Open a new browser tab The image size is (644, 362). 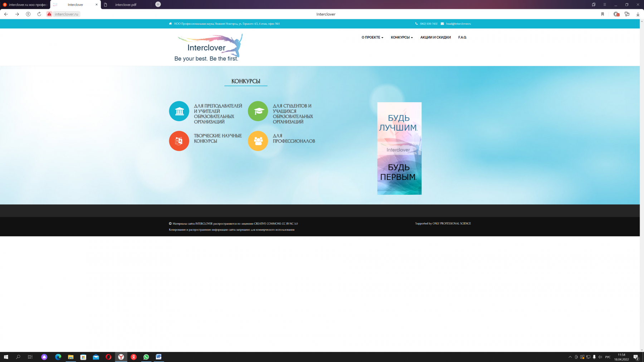pos(158,5)
